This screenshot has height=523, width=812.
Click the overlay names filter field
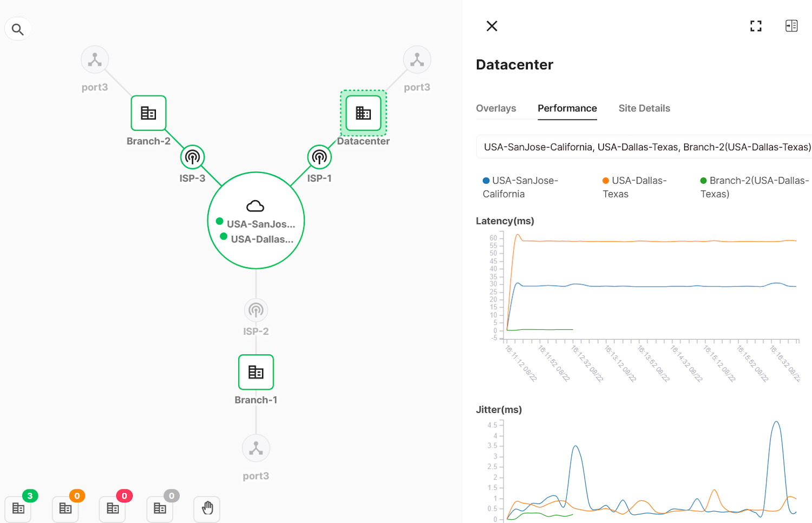644,147
